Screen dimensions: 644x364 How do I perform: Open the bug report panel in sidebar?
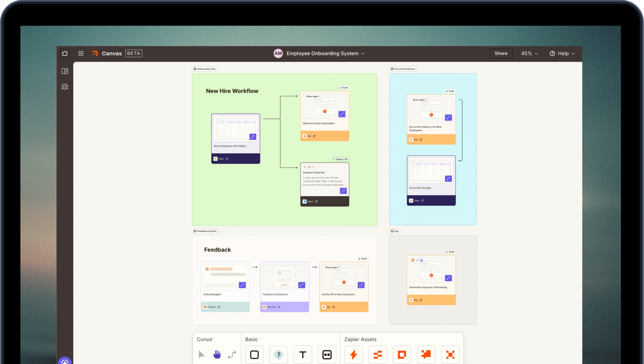click(65, 86)
